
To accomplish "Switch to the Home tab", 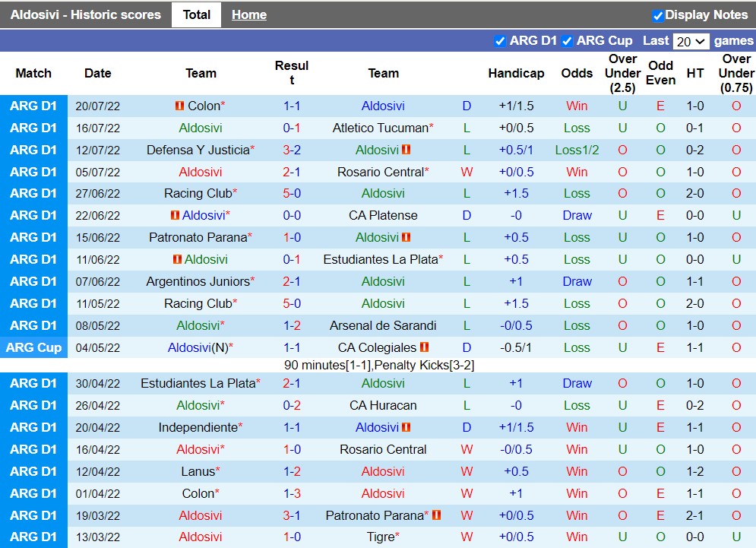I will pyautogui.click(x=249, y=14).
